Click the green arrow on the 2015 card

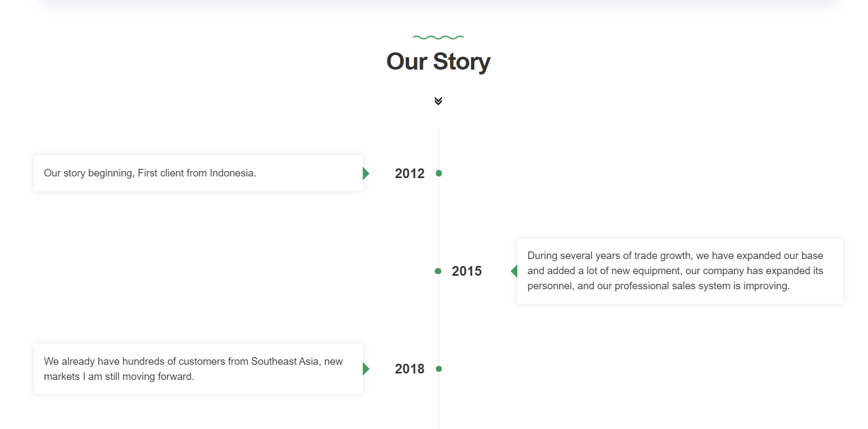[514, 271]
